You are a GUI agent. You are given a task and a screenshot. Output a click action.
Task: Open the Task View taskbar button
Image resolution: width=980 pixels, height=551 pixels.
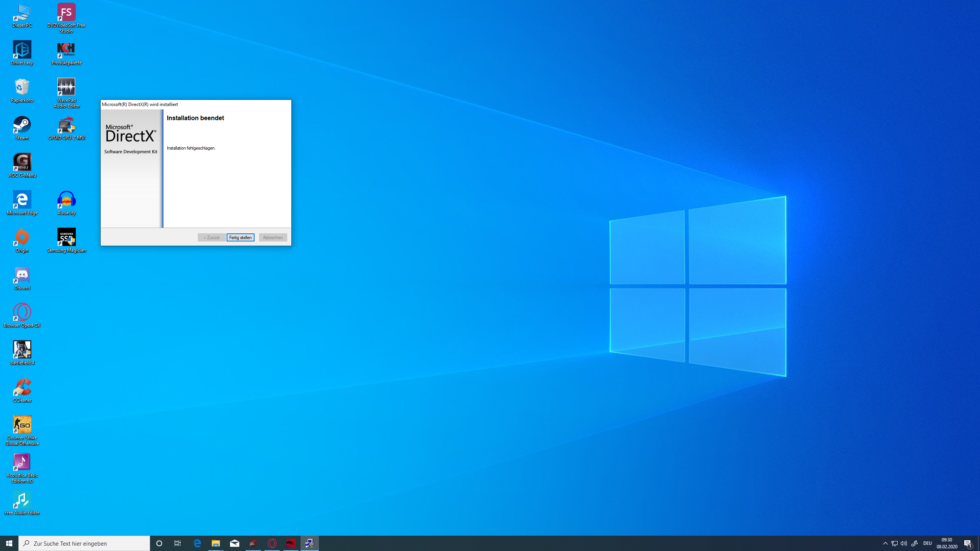click(x=178, y=543)
